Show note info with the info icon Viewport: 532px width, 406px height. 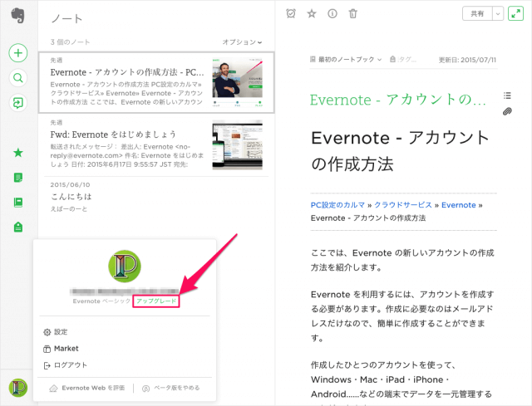click(x=332, y=13)
